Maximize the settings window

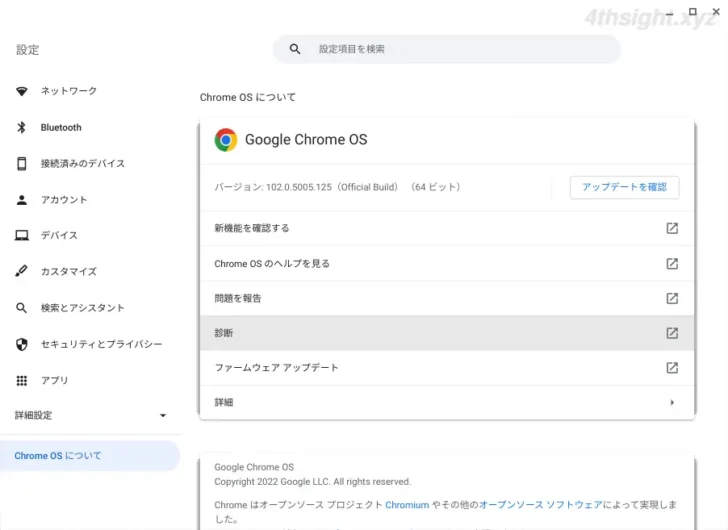pos(693,12)
